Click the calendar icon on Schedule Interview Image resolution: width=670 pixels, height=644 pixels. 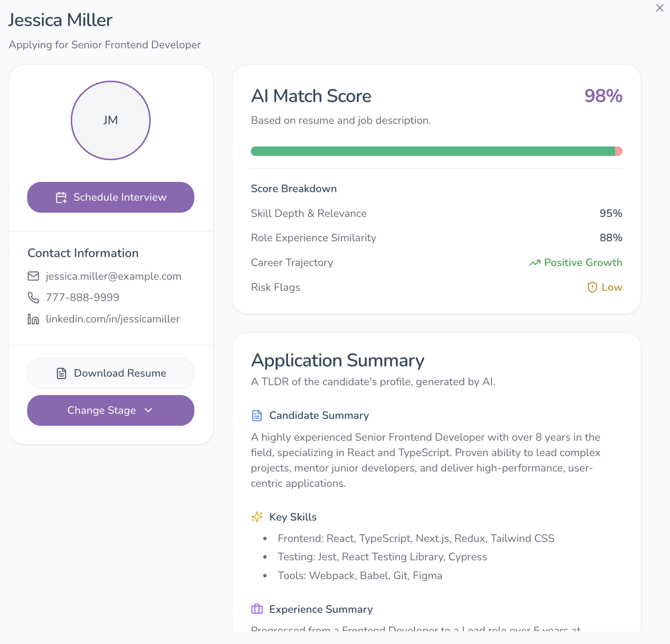[x=62, y=197]
